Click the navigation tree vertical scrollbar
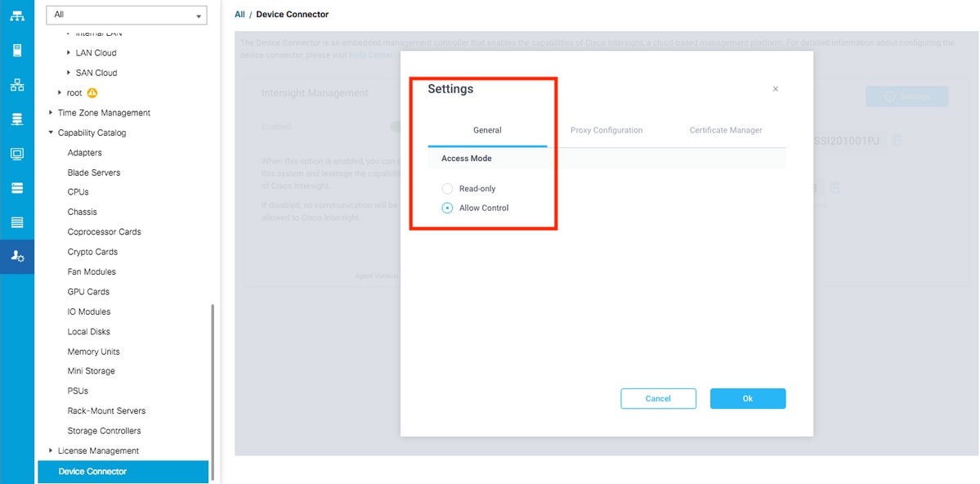The width and height of the screenshot is (980, 484). point(213,391)
